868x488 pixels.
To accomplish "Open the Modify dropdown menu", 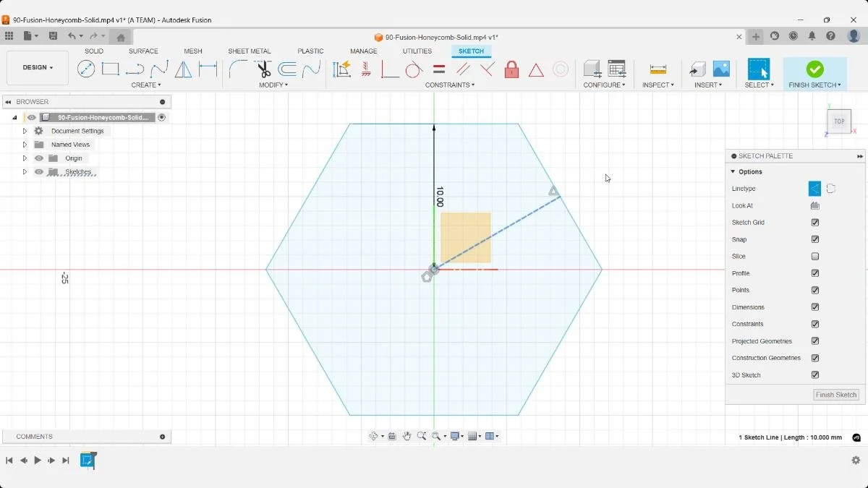I will coord(274,85).
